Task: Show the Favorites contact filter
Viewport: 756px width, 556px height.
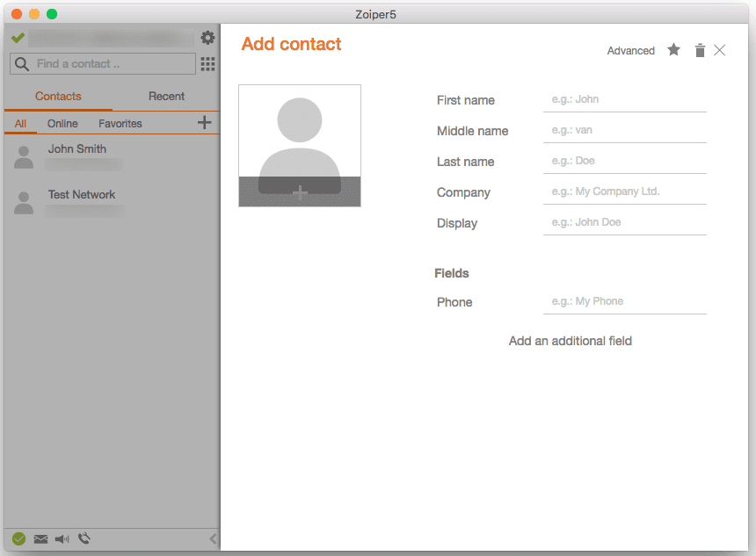Action: [120, 124]
